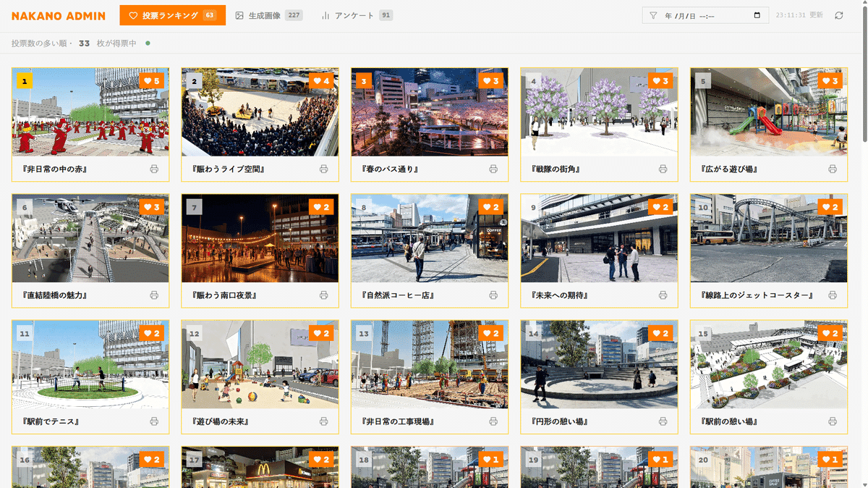Switch to the 投票ランキング tab
The height and width of the screenshot is (488, 868).
click(x=172, y=15)
